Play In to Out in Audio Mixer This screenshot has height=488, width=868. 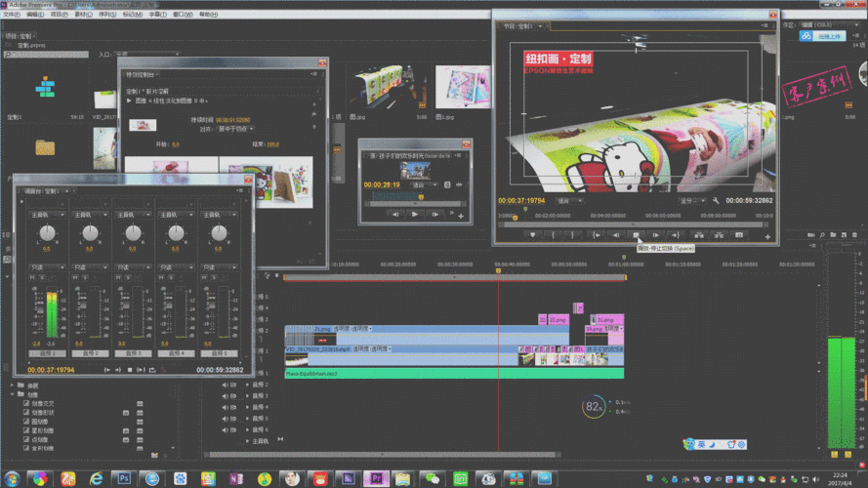point(142,370)
